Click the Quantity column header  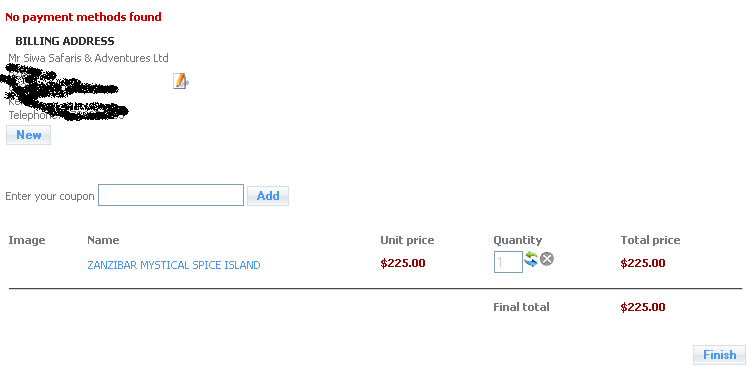click(x=517, y=240)
